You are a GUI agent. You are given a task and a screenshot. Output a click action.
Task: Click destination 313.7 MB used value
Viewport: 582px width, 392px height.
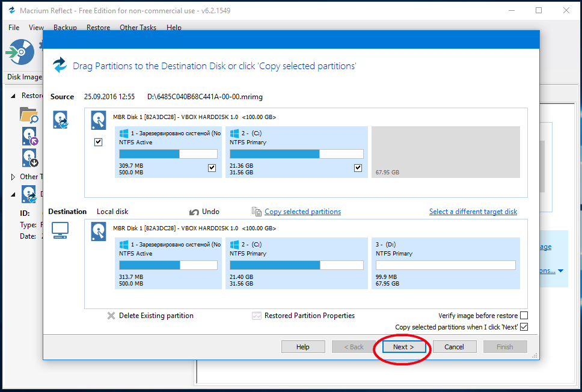click(x=131, y=277)
